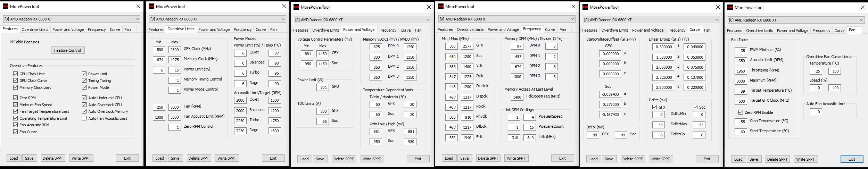This screenshot has width=868, height=169.
Task: Close the Fan window
Action: pyautogui.click(x=862, y=7)
